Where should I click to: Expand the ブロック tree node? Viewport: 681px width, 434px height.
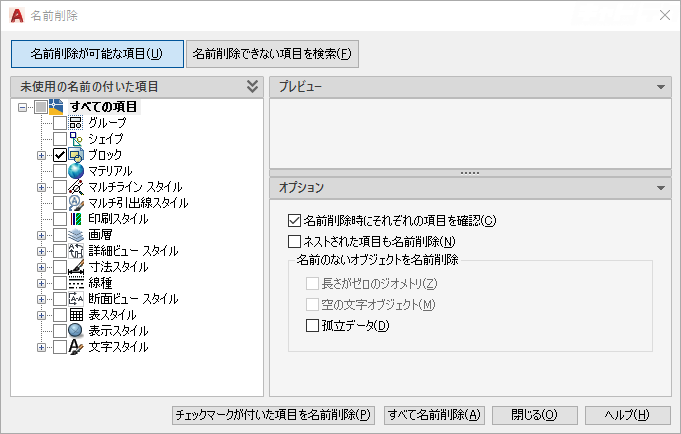tap(41, 156)
